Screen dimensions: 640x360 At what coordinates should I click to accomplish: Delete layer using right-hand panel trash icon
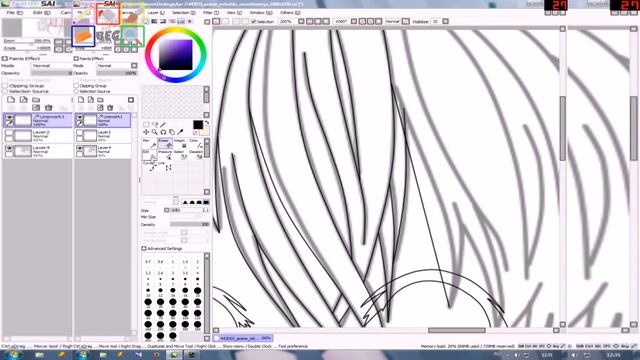pyautogui.click(x=110, y=107)
